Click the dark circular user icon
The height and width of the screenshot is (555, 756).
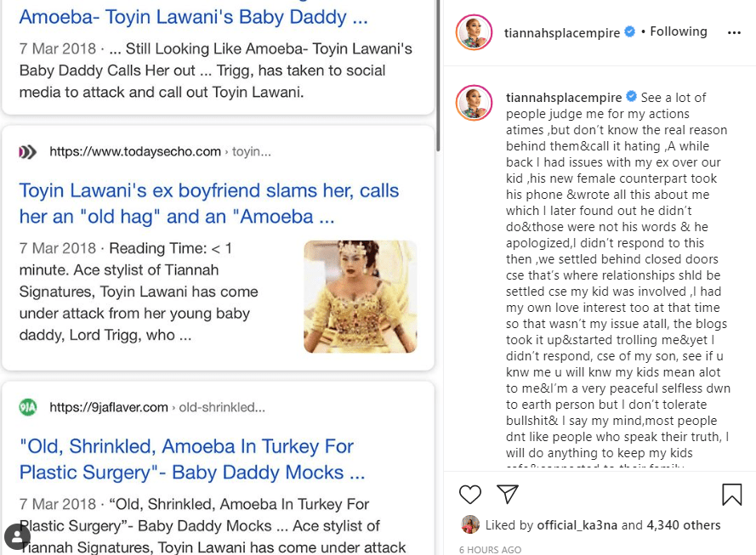tap(18, 536)
